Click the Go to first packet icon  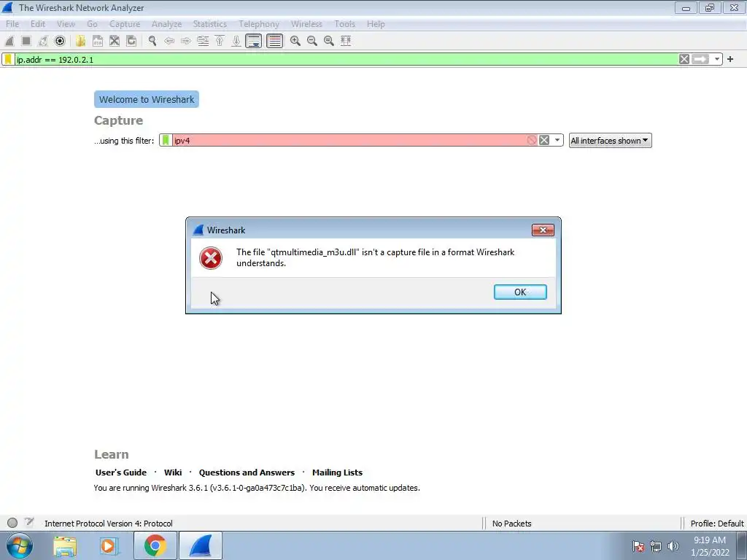[220, 41]
